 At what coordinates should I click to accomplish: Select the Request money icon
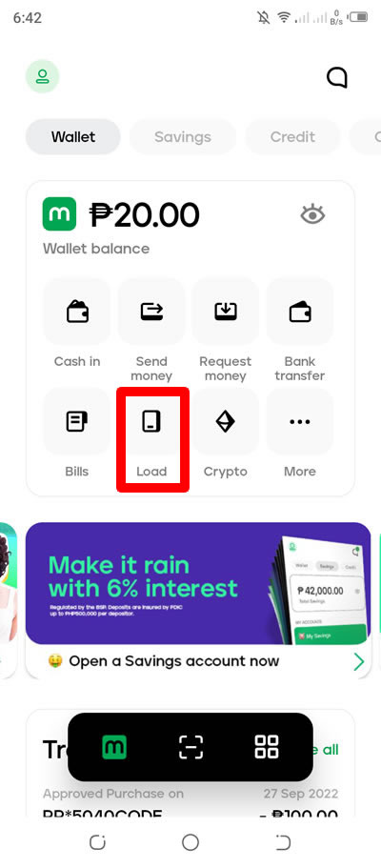[x=226, y=312]
